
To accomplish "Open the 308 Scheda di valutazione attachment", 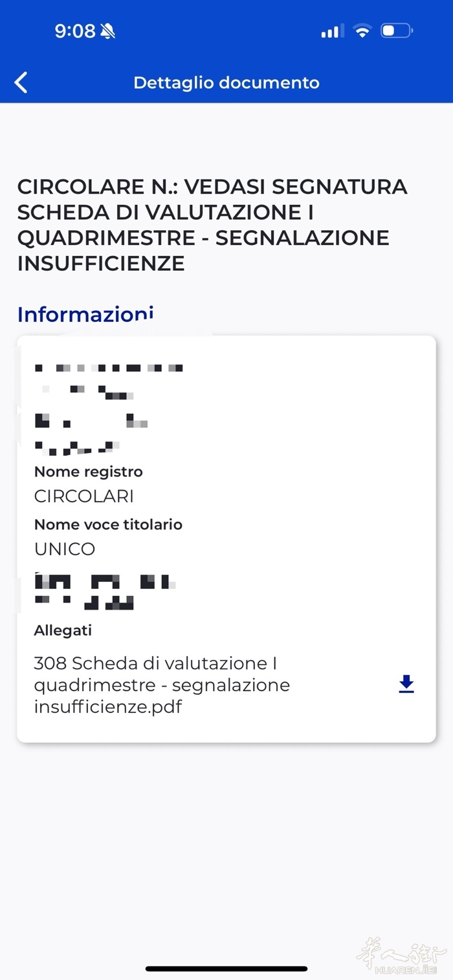I will [x=162, y=685].
